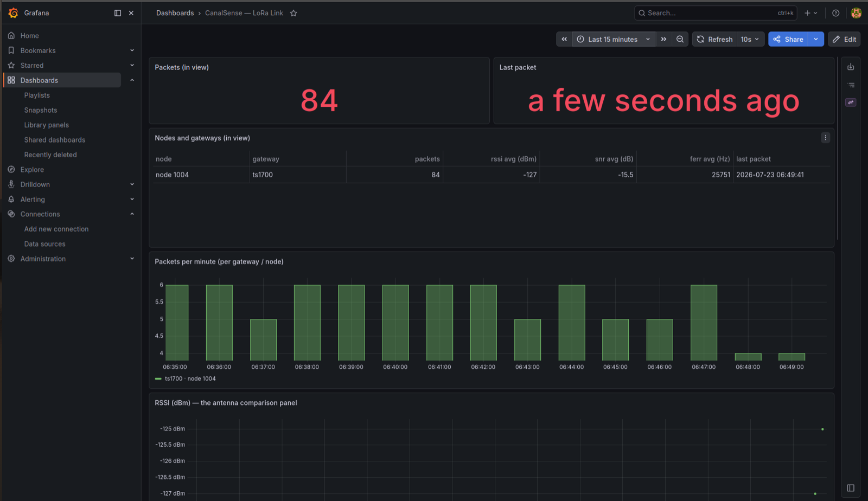Screen dimensions: 868x501
Task: Expand the Bookmarks section chevron
Action: 132,50
